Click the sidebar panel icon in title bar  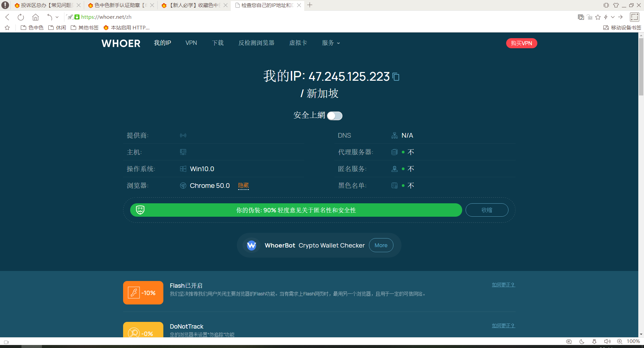[x=606, y=5]
